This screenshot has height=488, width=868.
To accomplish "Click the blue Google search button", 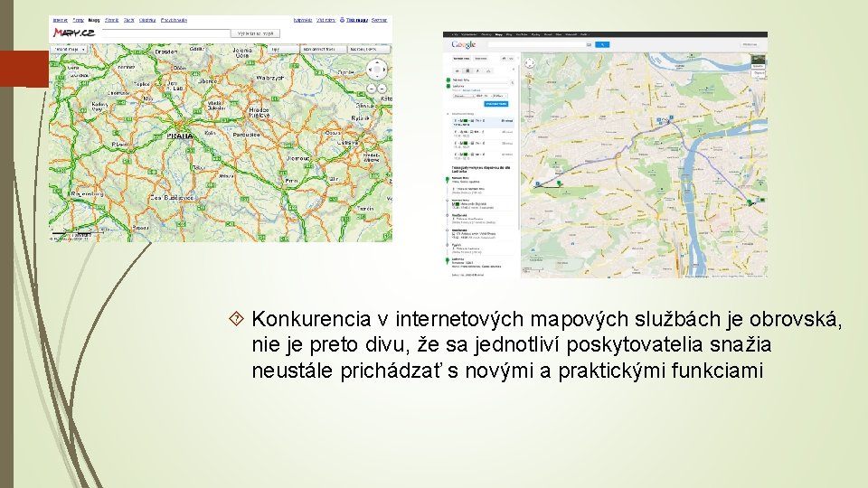I will pyautogui.click(x=602, y=45).
